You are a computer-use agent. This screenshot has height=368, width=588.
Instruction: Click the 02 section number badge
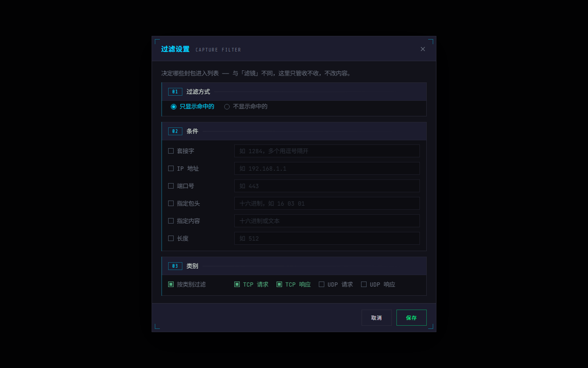pos(175,131)
